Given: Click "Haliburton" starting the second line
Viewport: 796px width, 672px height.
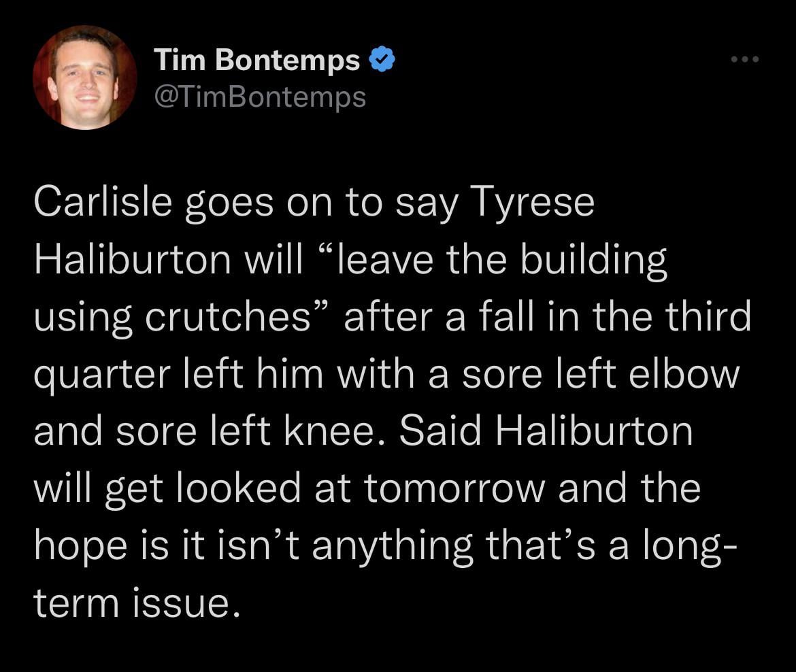Looking at the screenshot, I should click(133, 259).
